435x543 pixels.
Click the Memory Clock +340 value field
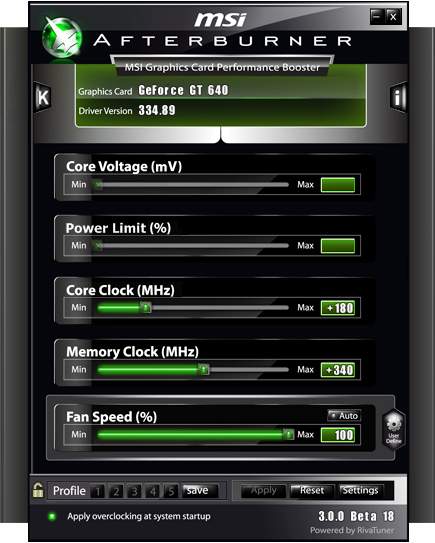tap(338, 370)
